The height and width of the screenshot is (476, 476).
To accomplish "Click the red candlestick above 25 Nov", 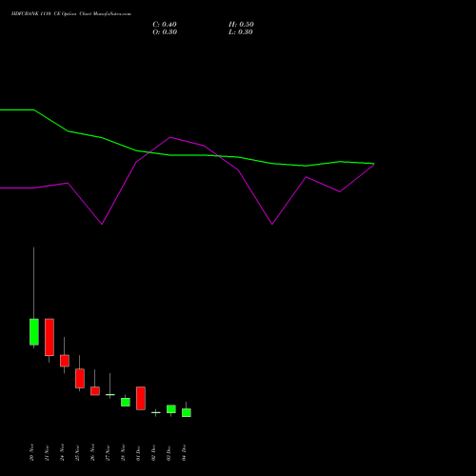I will [80, 378].
